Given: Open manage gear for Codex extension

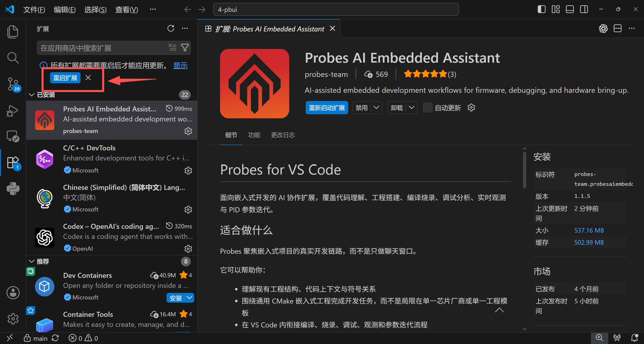Looking at the screenshot, I should pos(188,249).
